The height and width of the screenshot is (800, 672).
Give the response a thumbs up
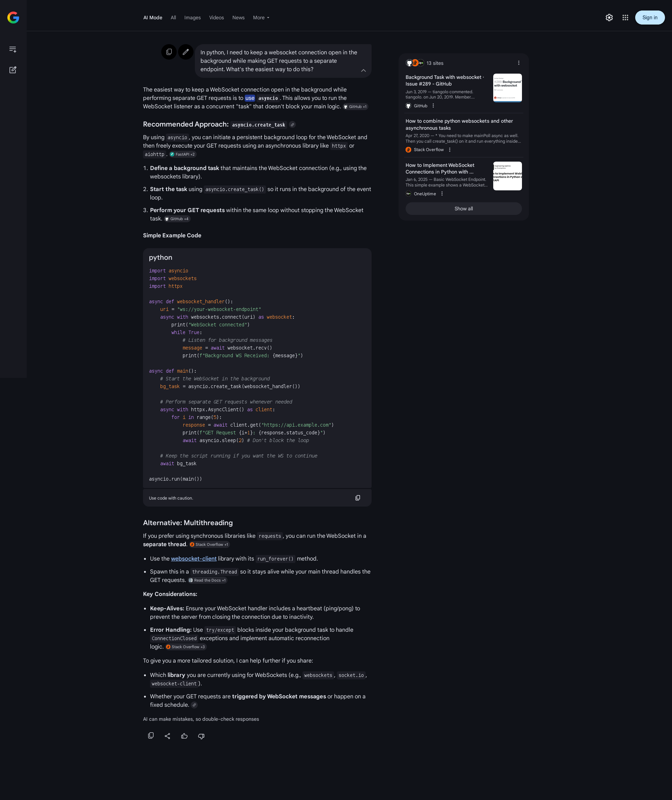tap(184, 735)
